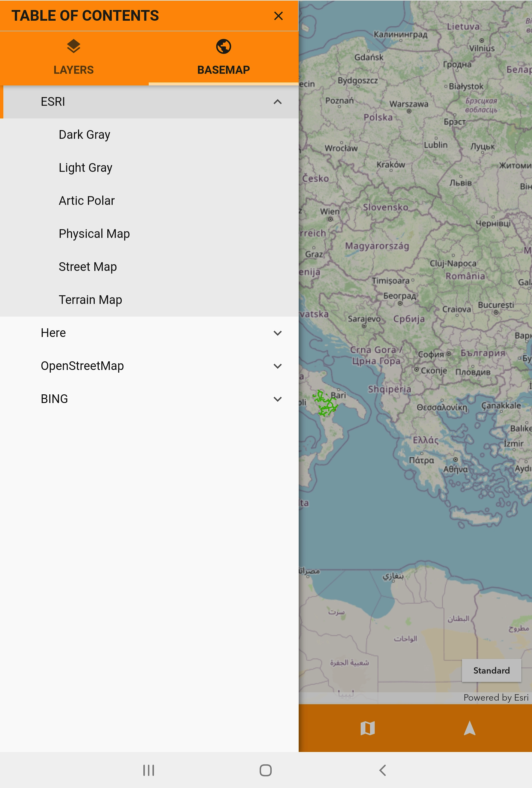This screenshot has width=532, height=788.
Task: Tap the Warszawa label on map
Action: tap(409, 104)
